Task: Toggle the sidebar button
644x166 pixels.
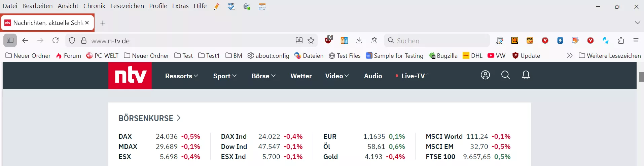Action: tap(10, 41)
